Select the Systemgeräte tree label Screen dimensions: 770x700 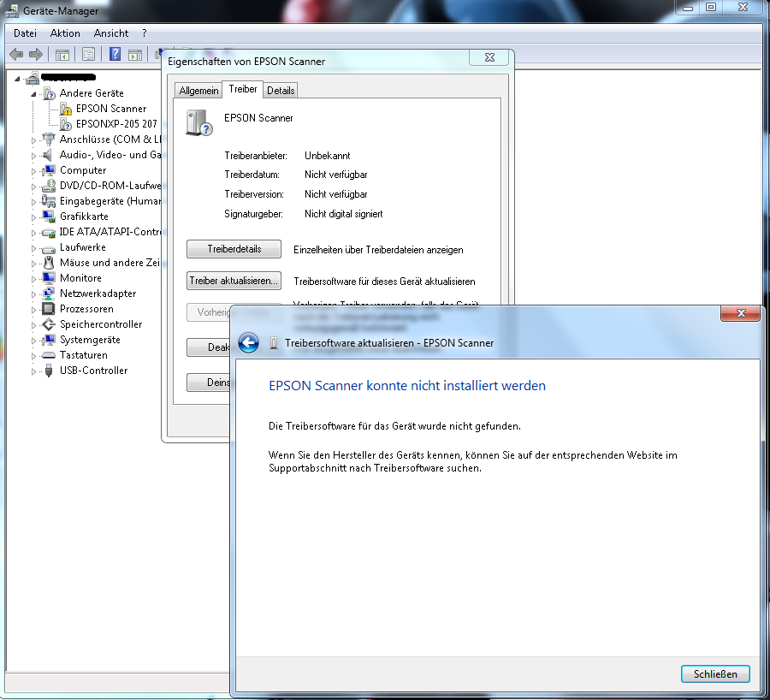(90, 340)
